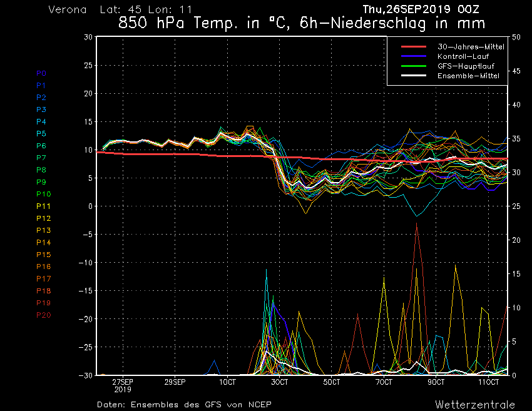Click the 29SEP x-axis date label
The height and width of the screenshot is (411, 532).
tap(175, 382)
